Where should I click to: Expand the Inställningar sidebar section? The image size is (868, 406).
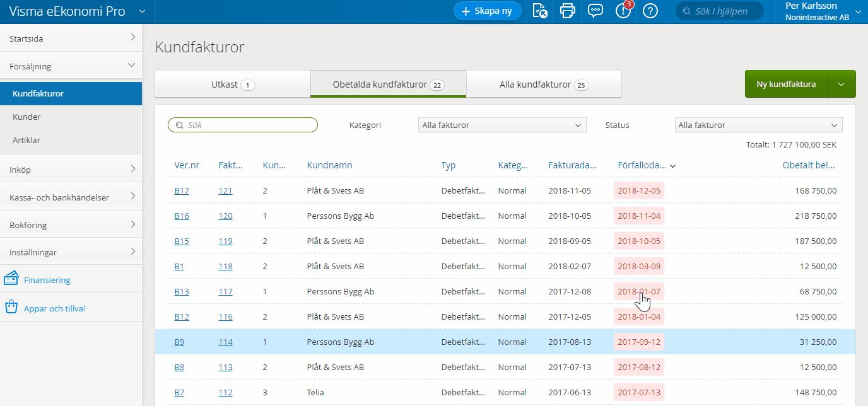pos(132,252)
